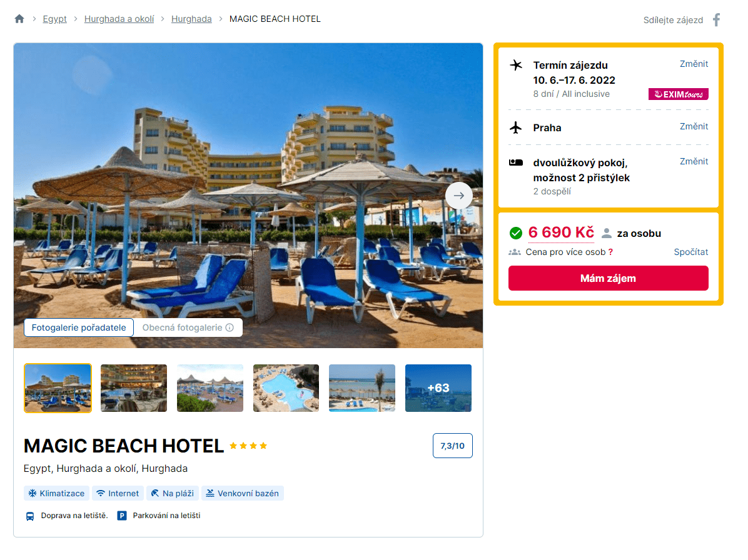Change the trip date via Změnit
The image size is (748, 560).
[694, 64]
